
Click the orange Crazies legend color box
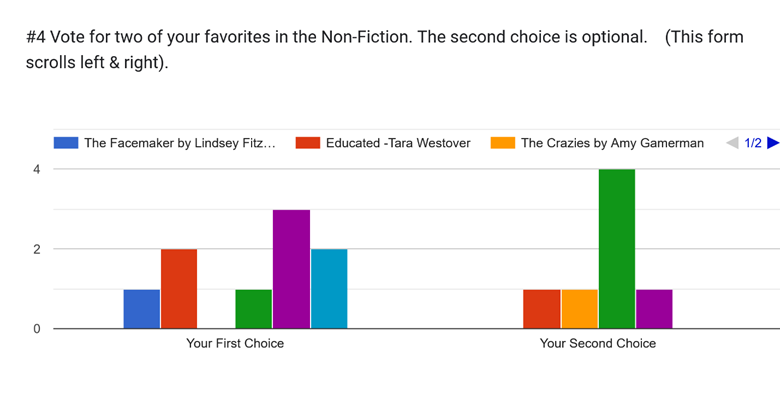click(502, 143)
